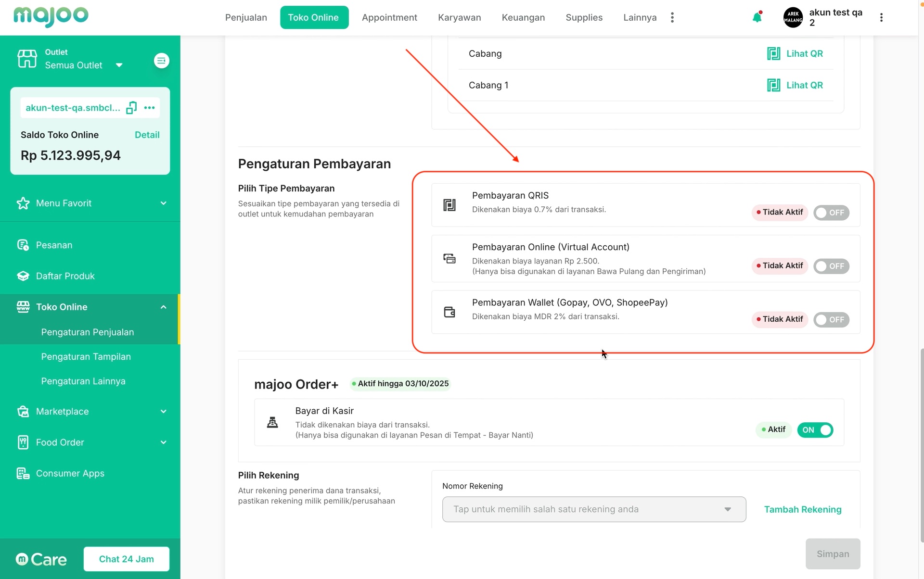The width and height of the screenshot is (924, 579).
Task: Click the akun test qa 2 name
Action: click(x=835, y=17)
